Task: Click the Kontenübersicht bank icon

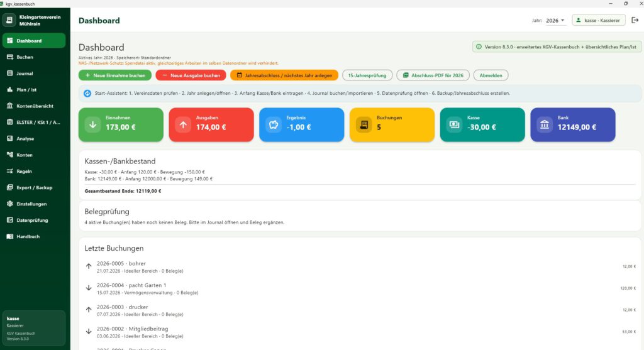Action: click(x=10, y=106)
